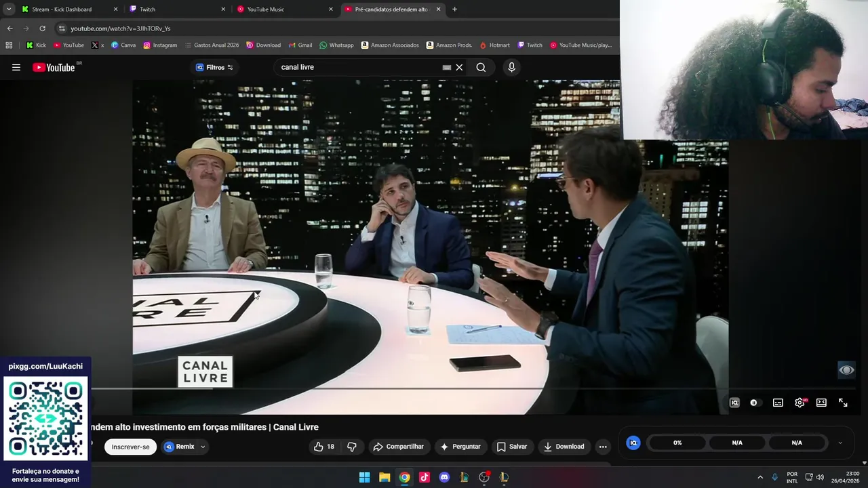
Task: Open the Instagram bookmark
Action: click(160, 45)
